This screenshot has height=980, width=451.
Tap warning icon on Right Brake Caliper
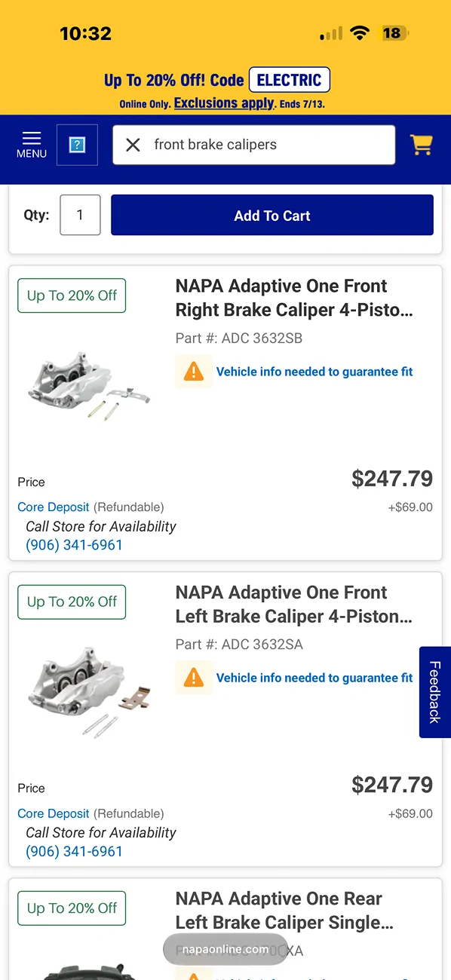point(194,372)
